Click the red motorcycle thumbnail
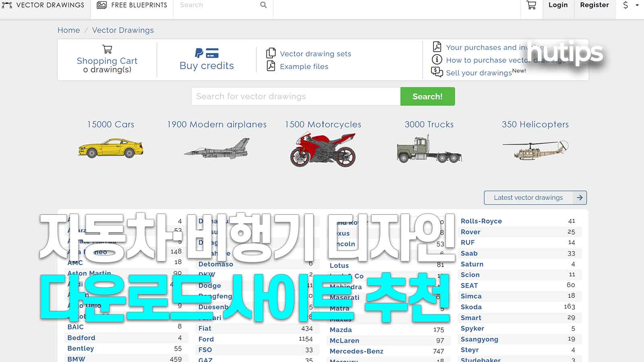This screenshot has width=644, height=362. pyautogui.click(x=323, y=150)
